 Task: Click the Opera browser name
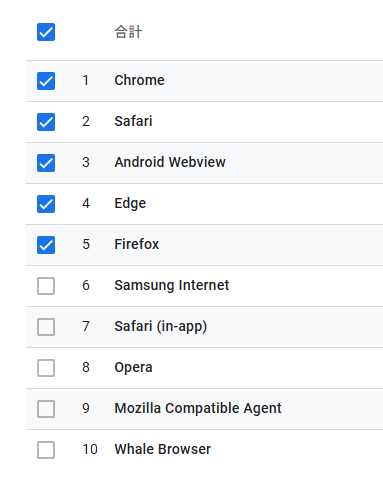coord(133,368)
